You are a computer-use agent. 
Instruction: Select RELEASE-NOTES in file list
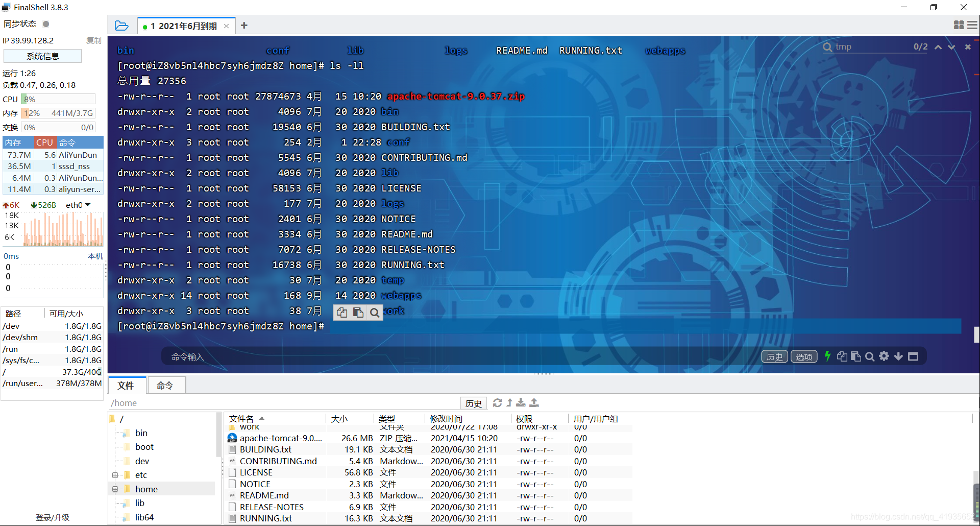pos(429,507)
